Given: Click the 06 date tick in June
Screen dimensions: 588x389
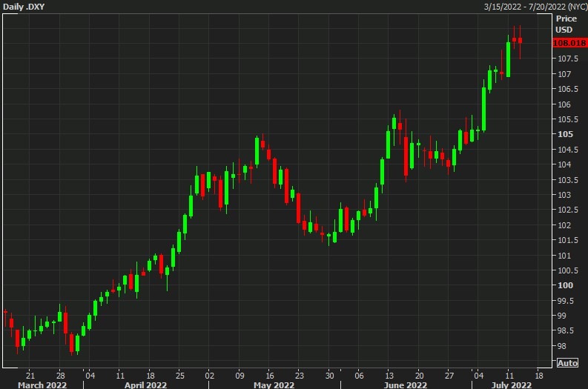Looking at the screenshot, I should (x=359, y=376).
